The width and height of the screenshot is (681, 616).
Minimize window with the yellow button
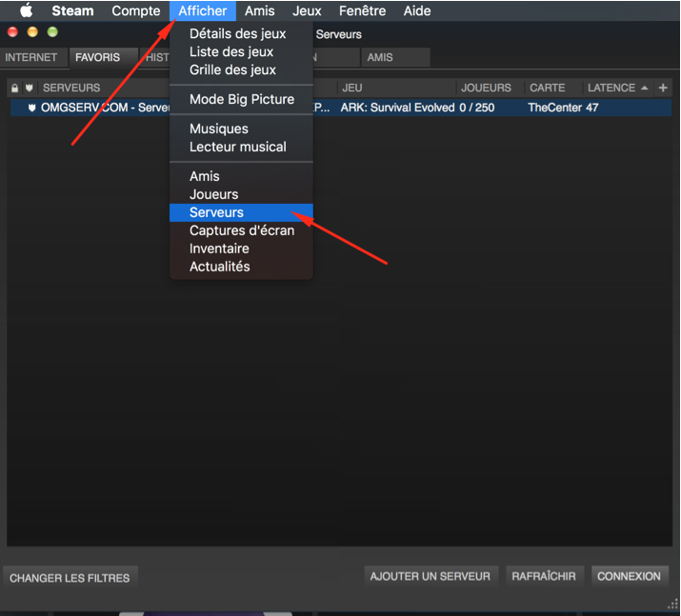pyautogui.click(x=32, y=32)
